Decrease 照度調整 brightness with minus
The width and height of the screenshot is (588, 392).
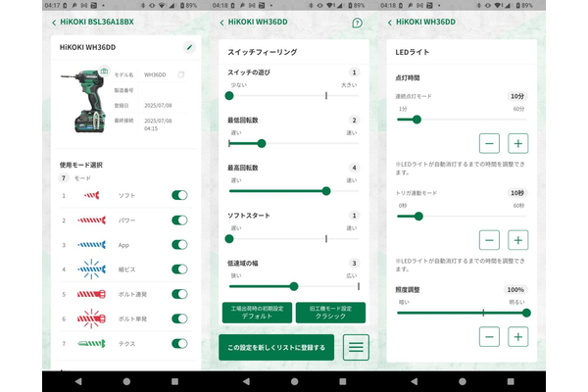click(x=489, y=337)
